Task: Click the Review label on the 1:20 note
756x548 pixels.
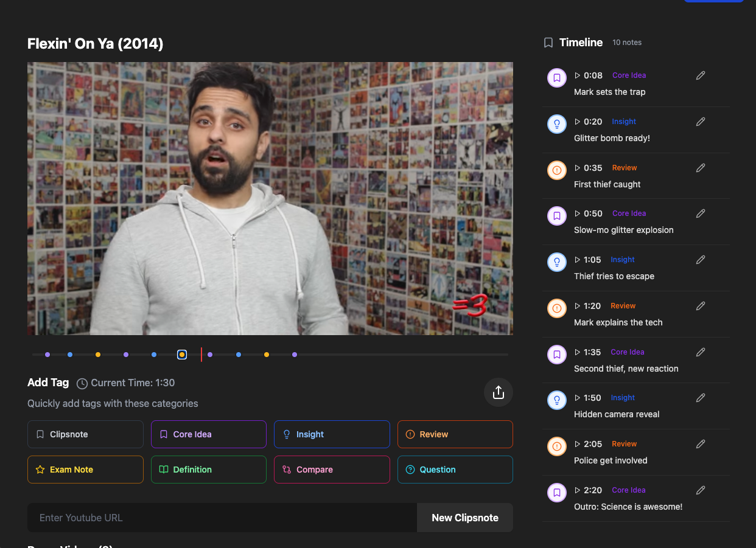Action: coord(623,306)
